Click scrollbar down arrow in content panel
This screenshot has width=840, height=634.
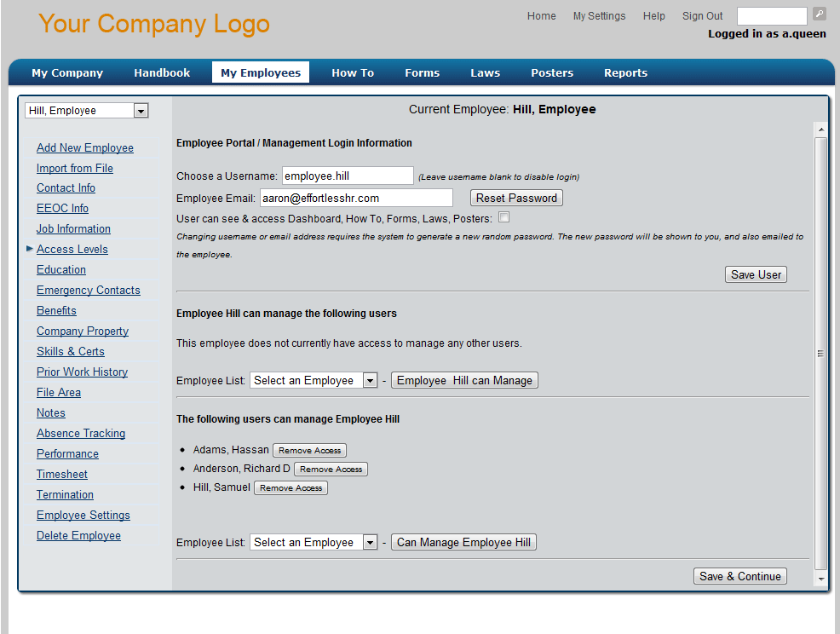(821, 579)
